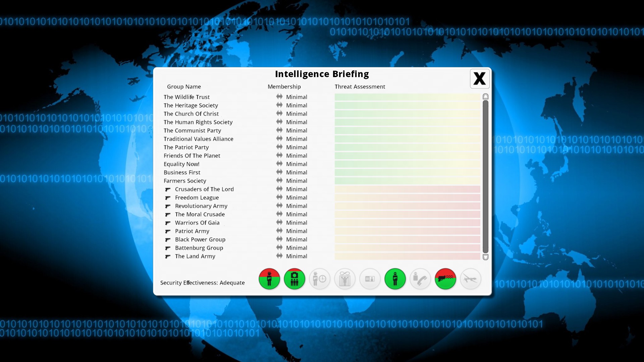Click the phone tapping policy icon

[420, 279]
